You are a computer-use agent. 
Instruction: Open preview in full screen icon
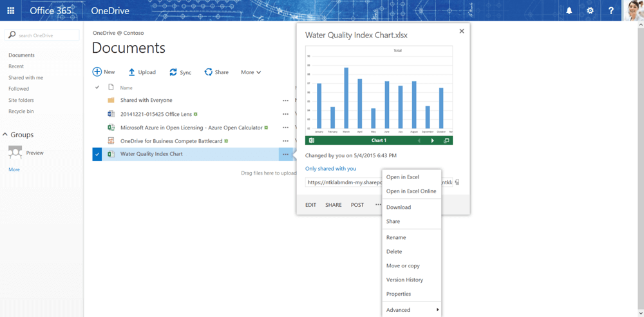(446, 140)
